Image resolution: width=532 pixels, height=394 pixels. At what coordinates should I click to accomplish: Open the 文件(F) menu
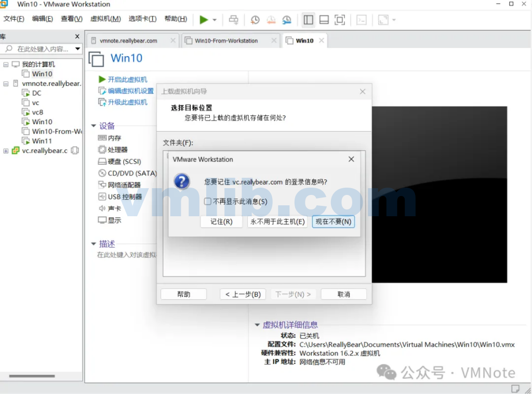point(14,19)
